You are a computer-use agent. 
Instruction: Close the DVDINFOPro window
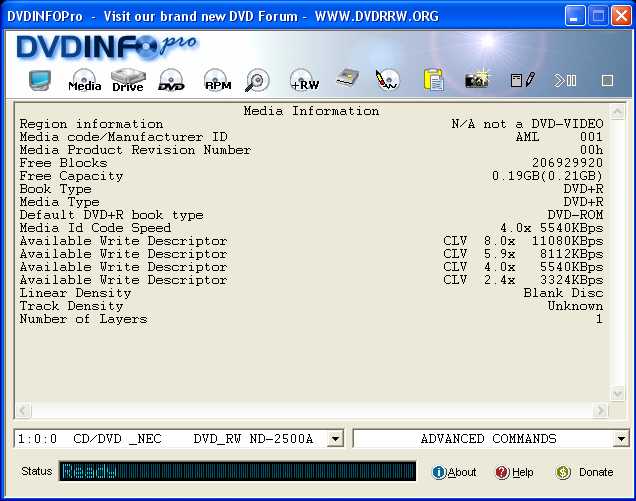pyautogui.click(x=621, y=16)
